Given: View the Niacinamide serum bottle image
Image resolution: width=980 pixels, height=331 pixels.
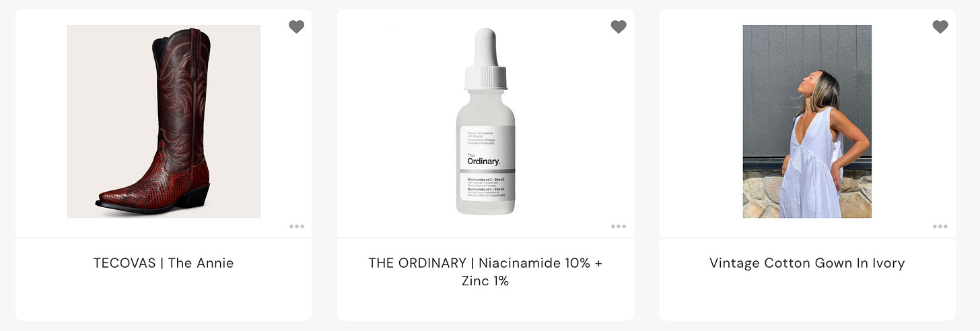Looking at the screenshot, I should [x=485, y=121].
